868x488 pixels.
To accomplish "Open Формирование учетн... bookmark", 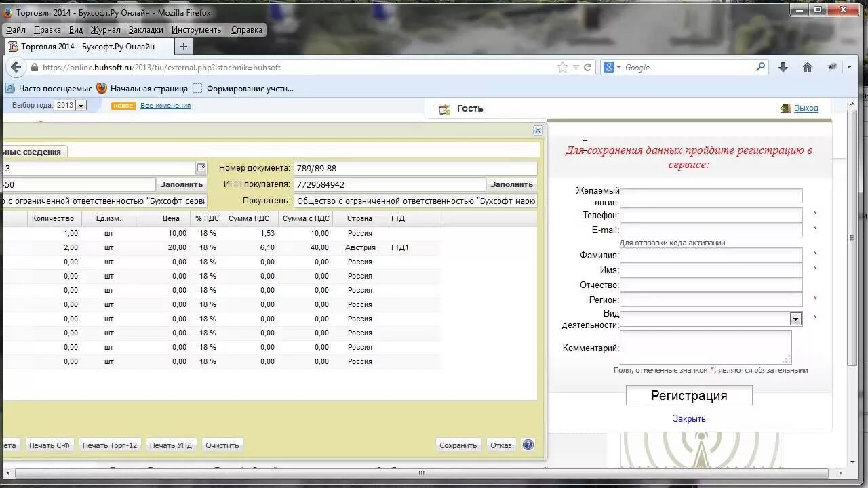I will pyautogui.click(x=243, y=88).
